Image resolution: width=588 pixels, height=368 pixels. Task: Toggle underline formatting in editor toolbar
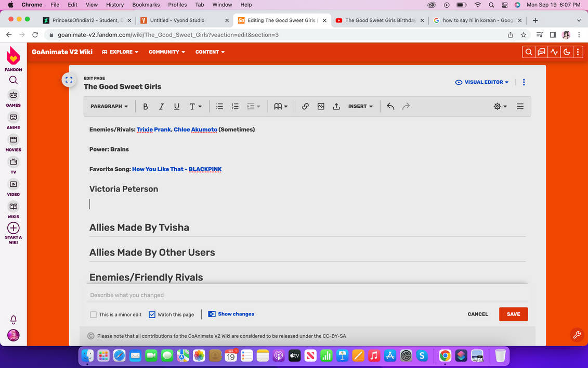coord(177,106)
